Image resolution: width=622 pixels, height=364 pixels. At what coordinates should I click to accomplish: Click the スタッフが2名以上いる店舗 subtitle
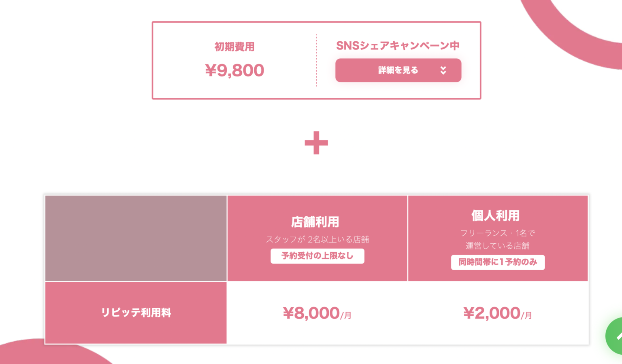(317, 239)
